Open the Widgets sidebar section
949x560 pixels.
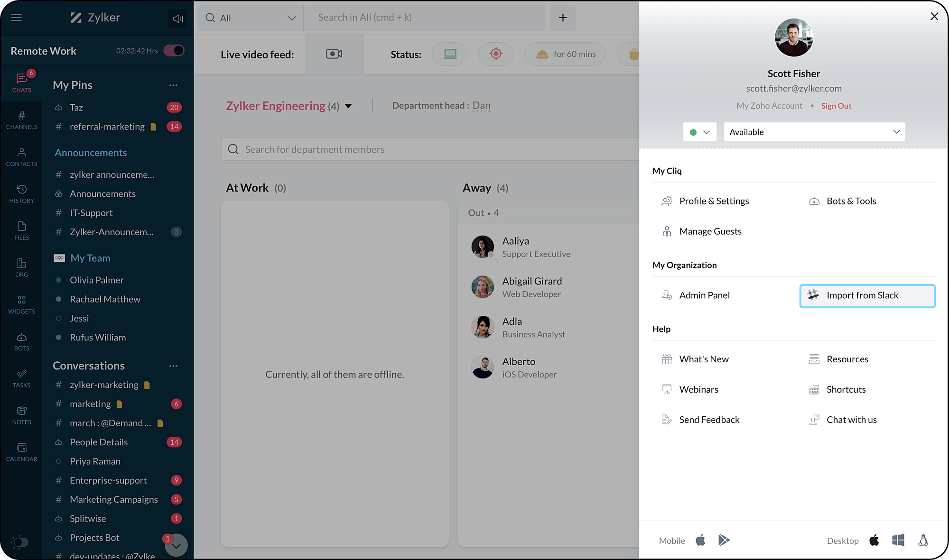point(21,304)
